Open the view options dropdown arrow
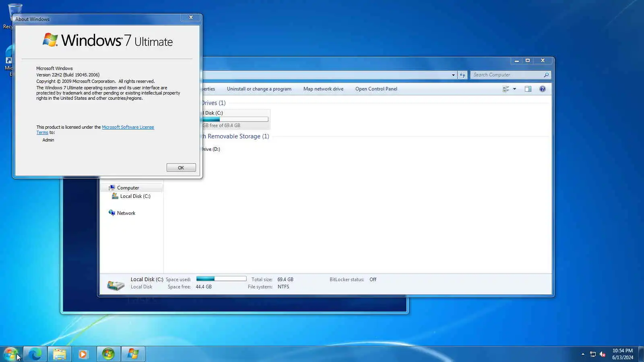The height and width of the screenshot is (362, 644). click(x=514, y=89)
